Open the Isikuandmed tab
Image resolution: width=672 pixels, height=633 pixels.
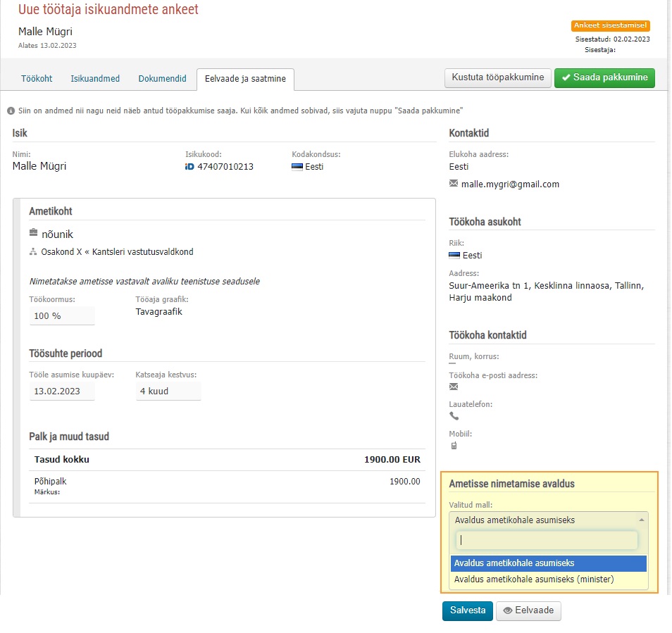[x=95, y=79]
